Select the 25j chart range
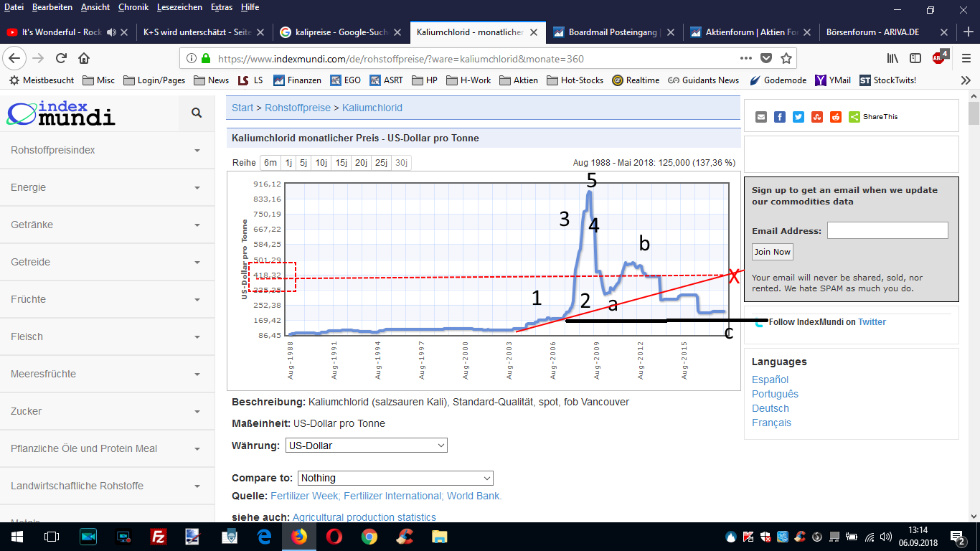The image size is (980, 551). point(381,163)
